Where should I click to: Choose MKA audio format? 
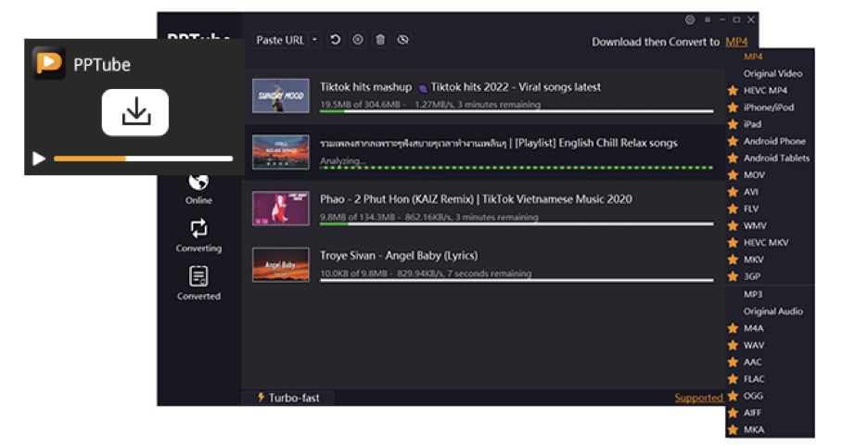(753, 429)
